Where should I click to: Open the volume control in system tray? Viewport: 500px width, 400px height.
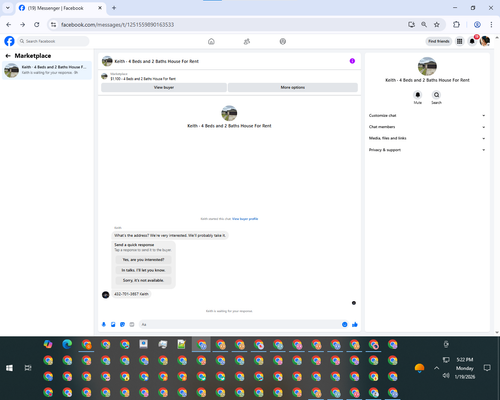(446, 376)
